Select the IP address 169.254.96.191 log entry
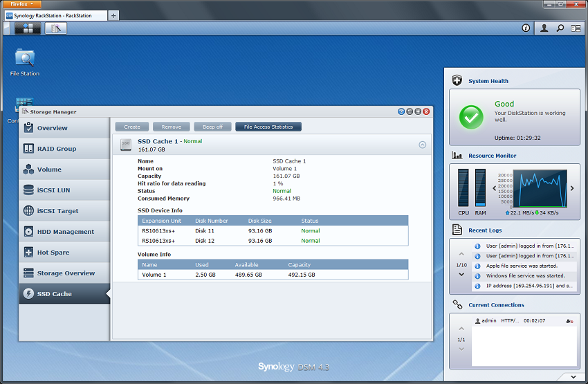Screen dimensions: 588x384 coord(524,286)
